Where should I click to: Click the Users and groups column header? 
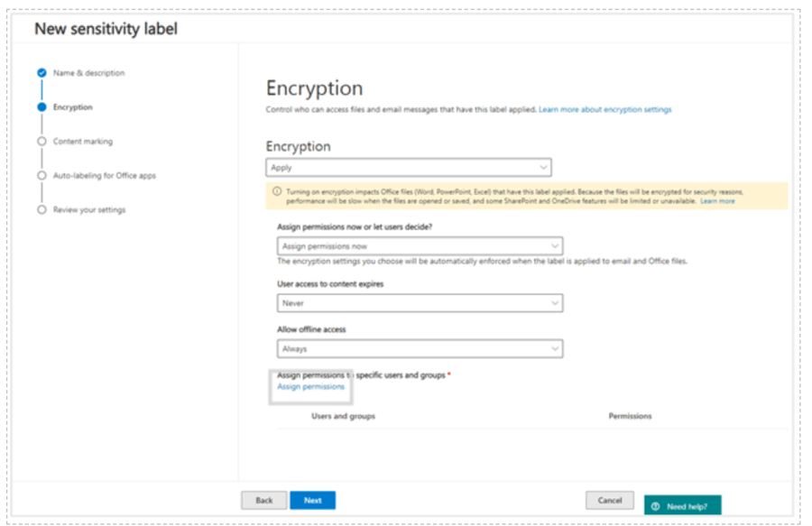point(343,416)
